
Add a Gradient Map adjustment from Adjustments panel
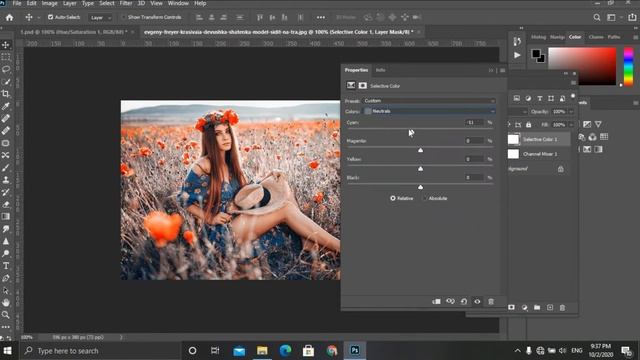click(x=598, y=149)
